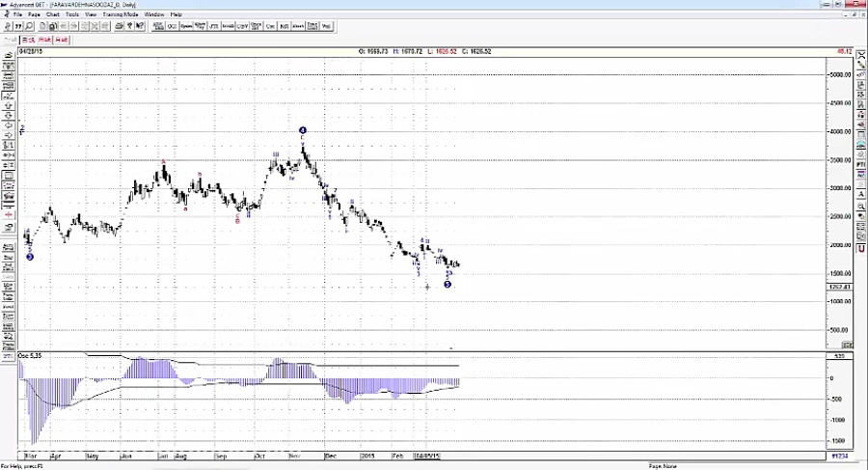The height and width of the screenshot is (470, 868).
Task: Open the Chart menu
Action: (x=52, y=14)
